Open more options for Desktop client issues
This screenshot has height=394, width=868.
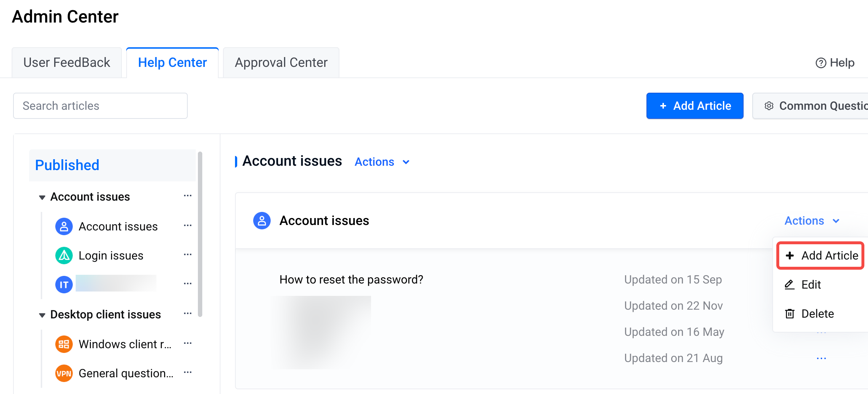[x=188, y=314]
